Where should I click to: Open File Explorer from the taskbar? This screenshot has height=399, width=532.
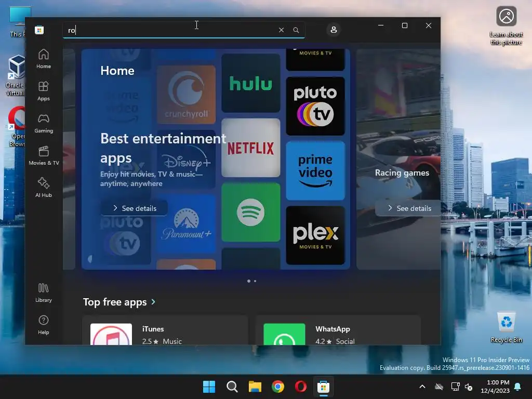point(255,387)
